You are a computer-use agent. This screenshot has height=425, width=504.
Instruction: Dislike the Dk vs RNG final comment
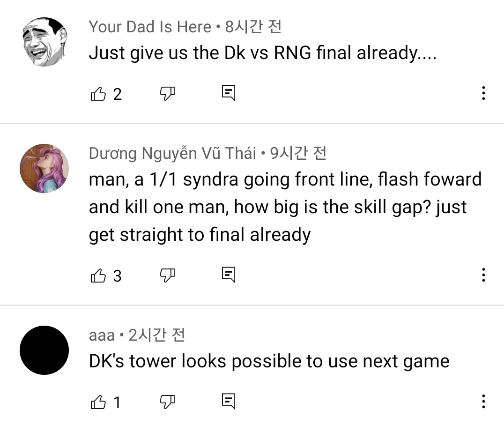[x=167, y=94]
